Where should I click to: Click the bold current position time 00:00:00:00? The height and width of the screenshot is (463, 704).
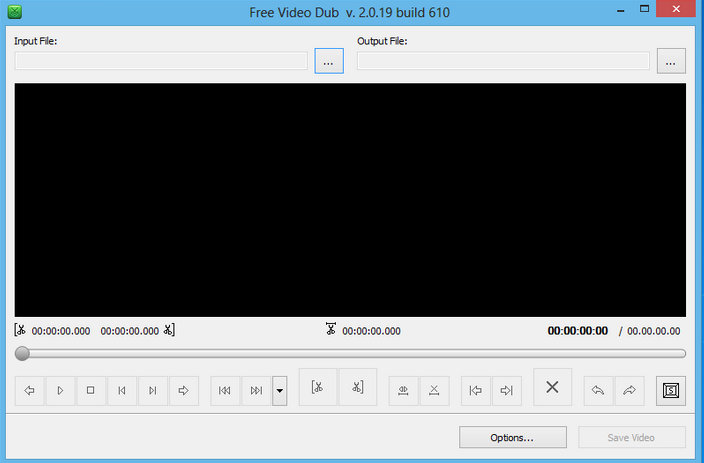[577, 331]
